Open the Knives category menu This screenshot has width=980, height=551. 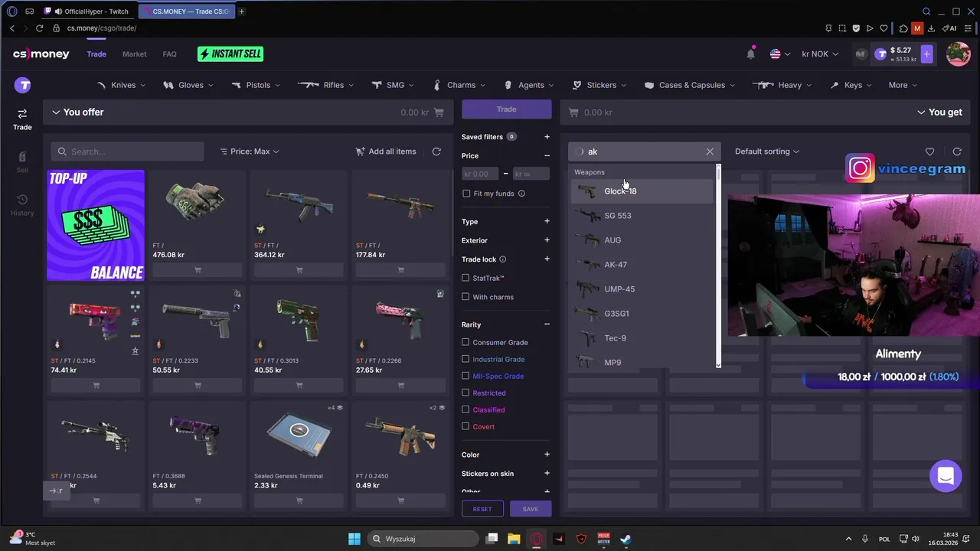tap(122, 85)
